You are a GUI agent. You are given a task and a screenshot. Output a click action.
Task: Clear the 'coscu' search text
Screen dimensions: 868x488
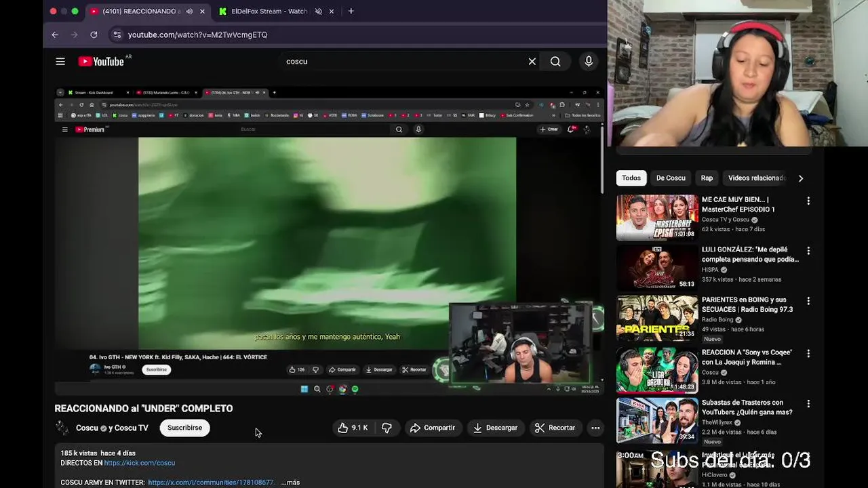[x=532, y=62]
